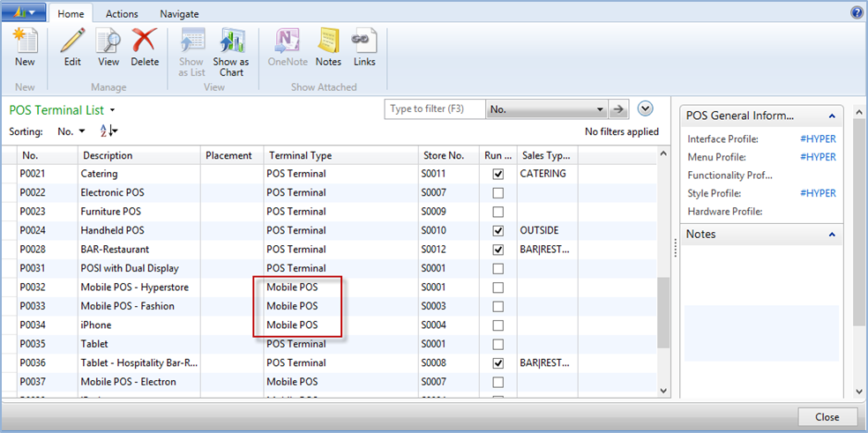Switch to the Actions tab
The width and height of the screenshot is (868, 433).
[122, 14]
